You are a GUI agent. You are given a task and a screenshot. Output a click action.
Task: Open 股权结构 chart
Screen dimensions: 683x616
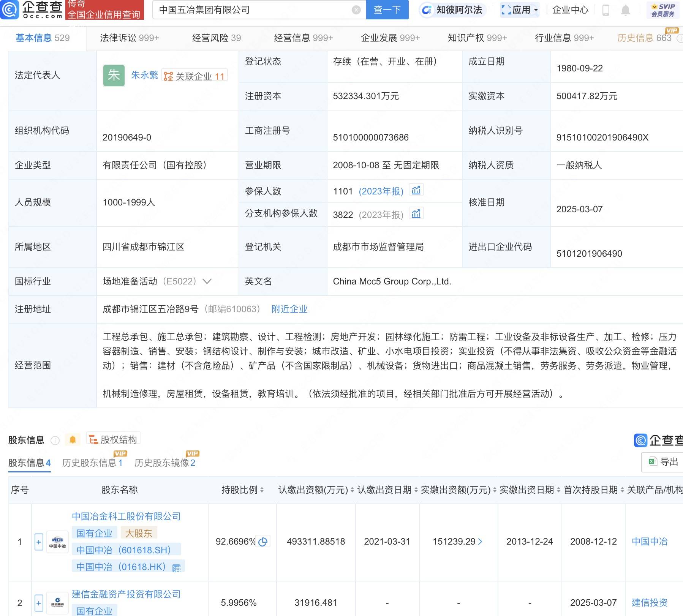coord(113,439)
